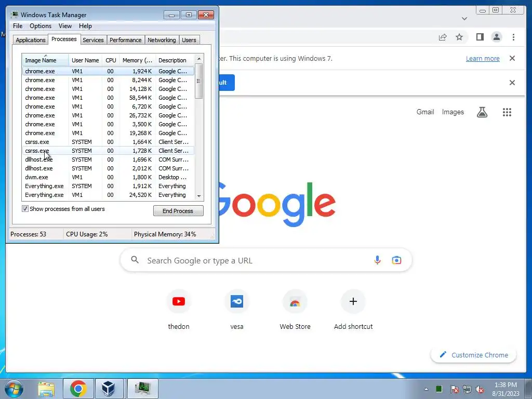
Task: Click the process list scroll-up arrow
Action: [199, 59]
